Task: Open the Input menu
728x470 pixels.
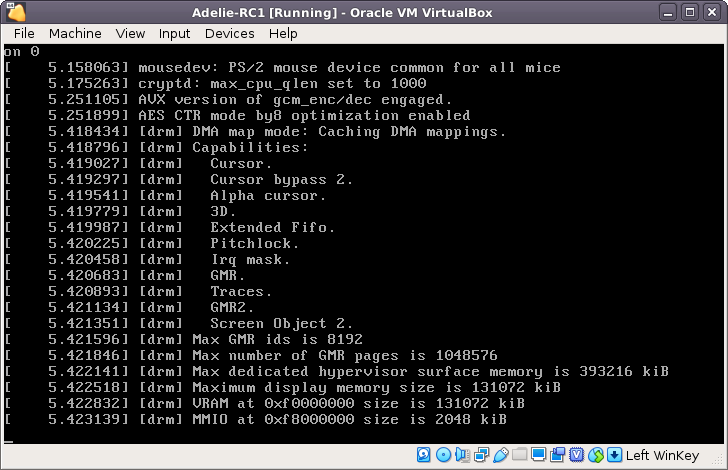Action: tap(174, 33)
